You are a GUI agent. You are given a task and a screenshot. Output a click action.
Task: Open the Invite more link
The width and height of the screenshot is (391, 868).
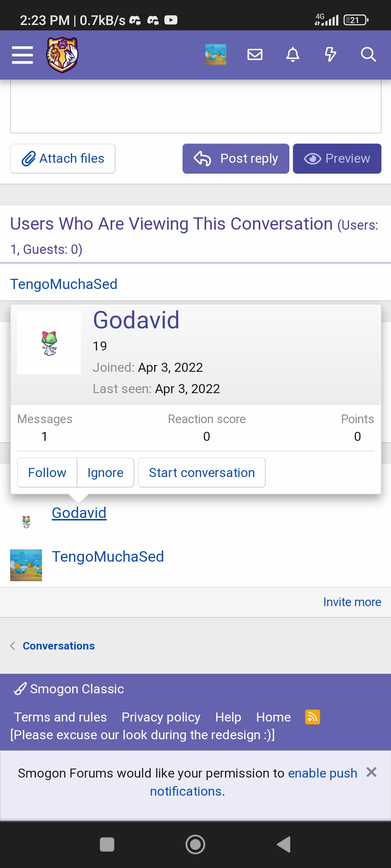point(352,602)
